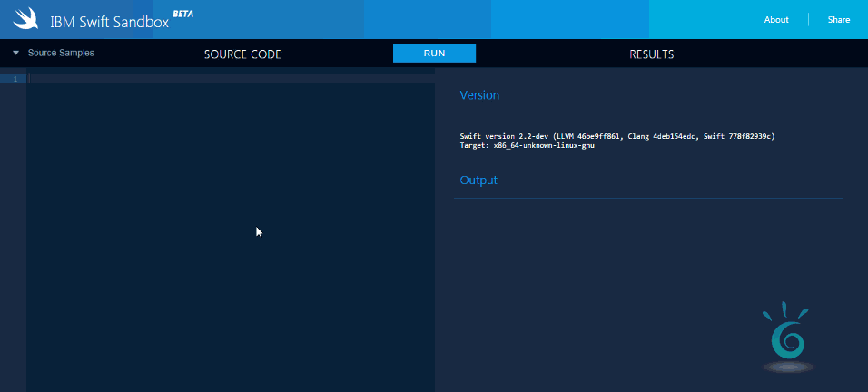Viewport: 868px width, 392px height.
Task: Click the teal spiral splash logo
Action: click(788, 336)
